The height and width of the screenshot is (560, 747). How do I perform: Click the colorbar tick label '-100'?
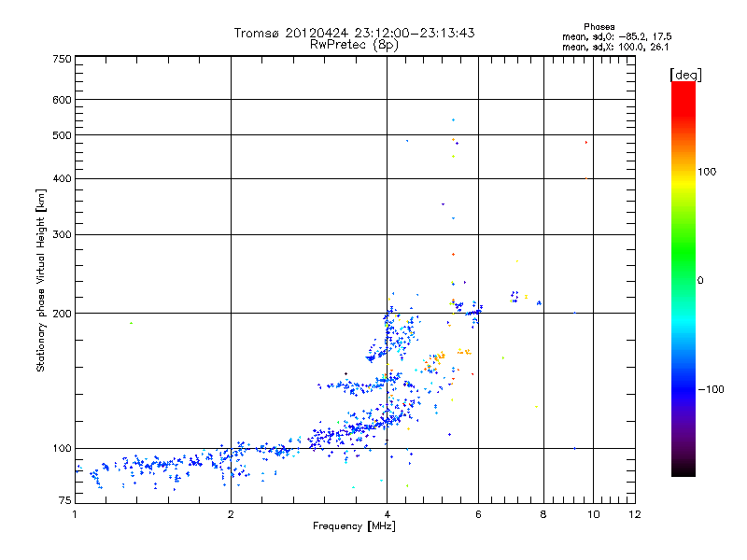[x=712, y=389]
